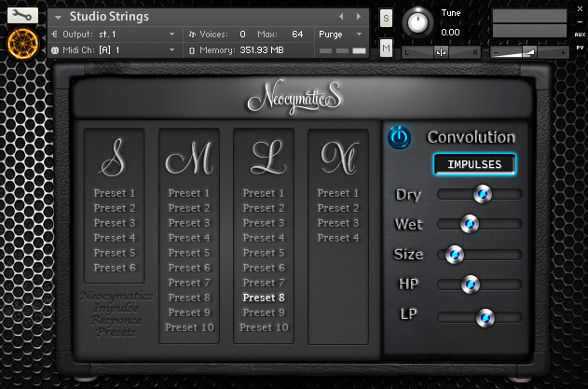Viewport: 588px width, 389px height.
Task: Toggle the AUX sends view
Action: coord(580,35)
